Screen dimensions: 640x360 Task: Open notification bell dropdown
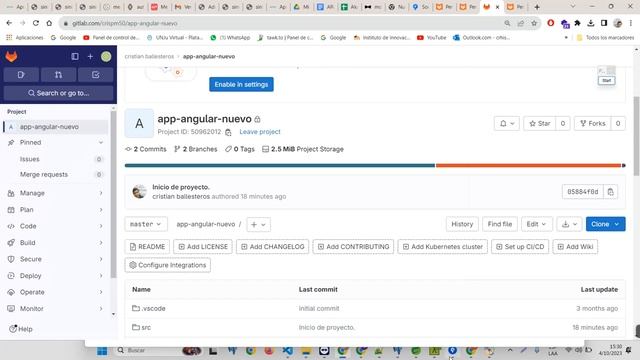click(x=507, y=123)
